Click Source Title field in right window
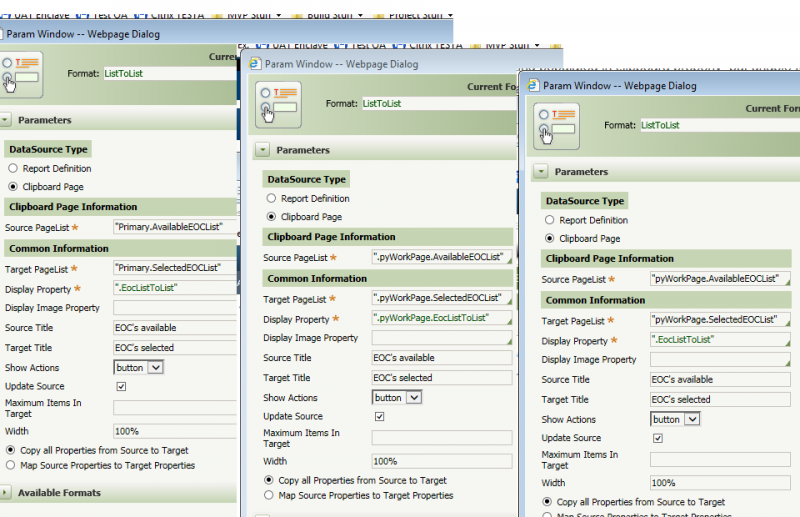This screenshot has height=517, width=800. tap(720, 379)
